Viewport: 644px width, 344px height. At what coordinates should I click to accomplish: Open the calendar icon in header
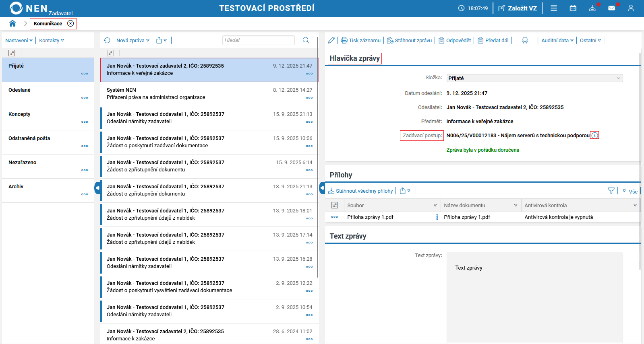click(x=573, y=8)
